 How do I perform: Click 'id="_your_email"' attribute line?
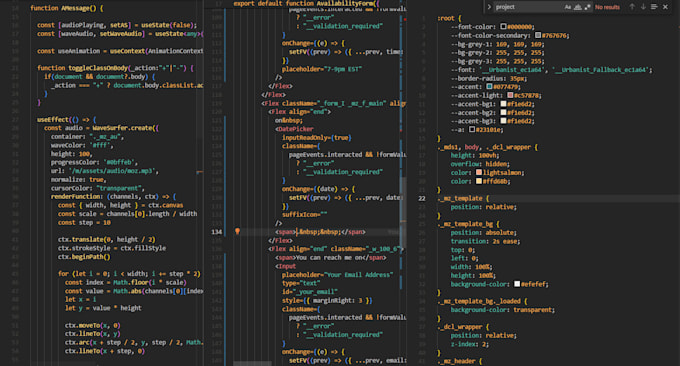[x=310, y=292]
